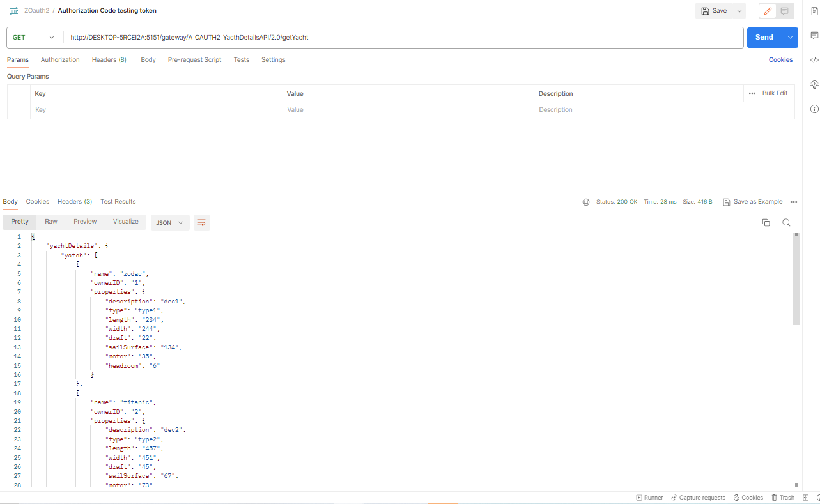This screenshot has width=820, height=504.
Task: Switch to edit mode pencil icon
Action: click(x=768, y=11)
